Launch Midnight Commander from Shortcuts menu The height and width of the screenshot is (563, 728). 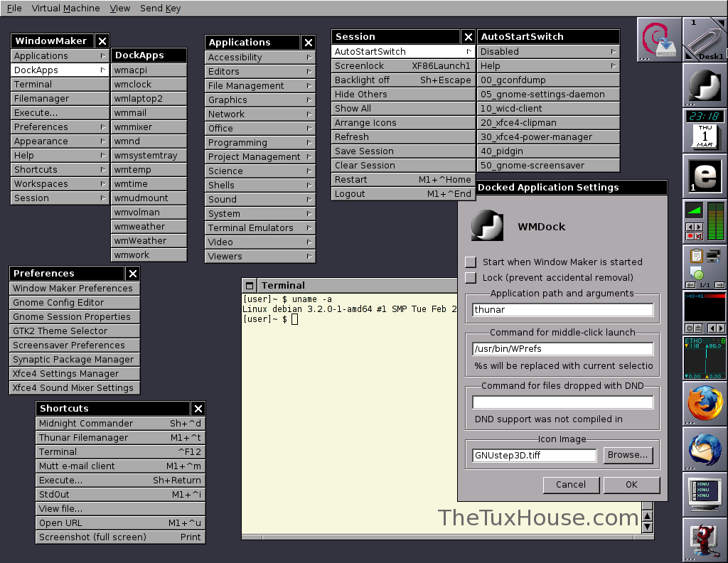click(x=120, y=423)
